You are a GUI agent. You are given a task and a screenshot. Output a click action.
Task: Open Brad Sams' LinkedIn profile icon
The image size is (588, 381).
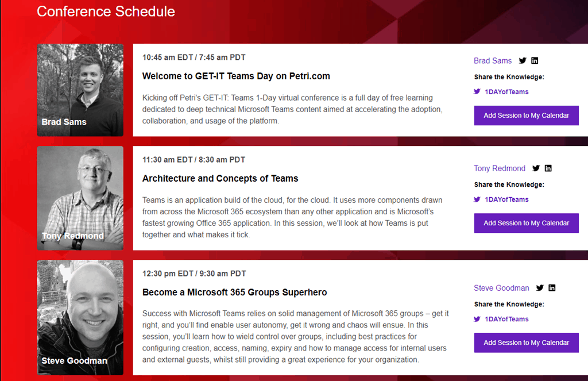pos(535,61)
